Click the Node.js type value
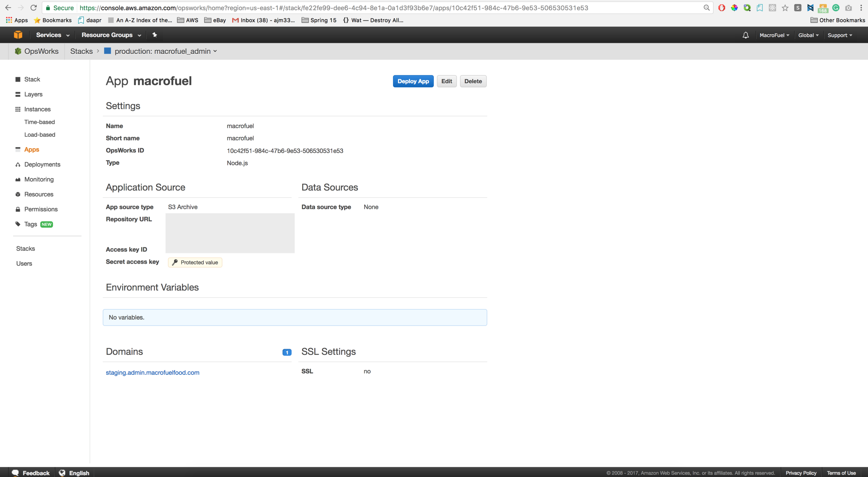Image resolution: width=868 pixels, height=477 pixels. pos(237,163)
